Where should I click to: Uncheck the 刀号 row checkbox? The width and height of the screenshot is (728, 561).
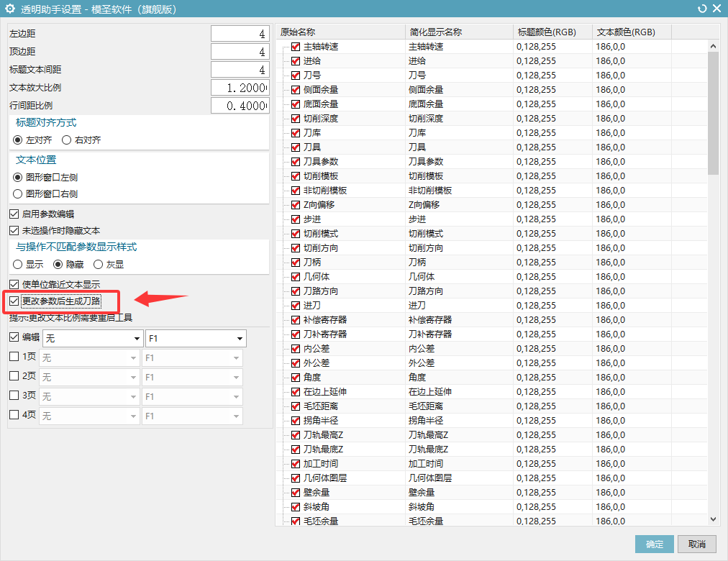pyautogui.click(x=296, y=76)
